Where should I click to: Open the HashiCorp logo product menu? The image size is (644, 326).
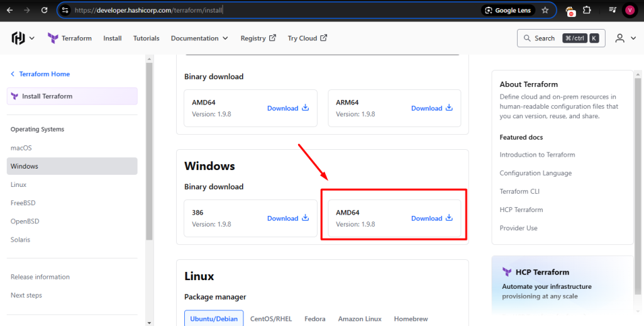23,38
